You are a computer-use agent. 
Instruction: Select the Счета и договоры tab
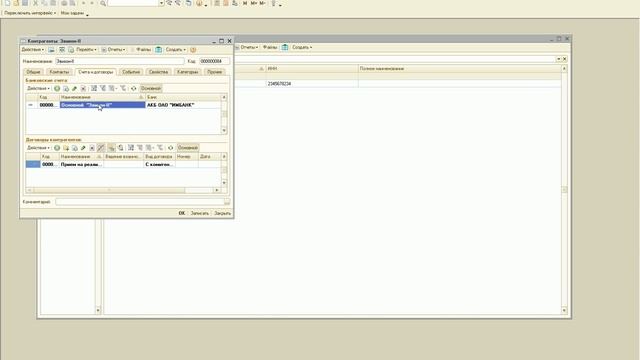point(96,72)
